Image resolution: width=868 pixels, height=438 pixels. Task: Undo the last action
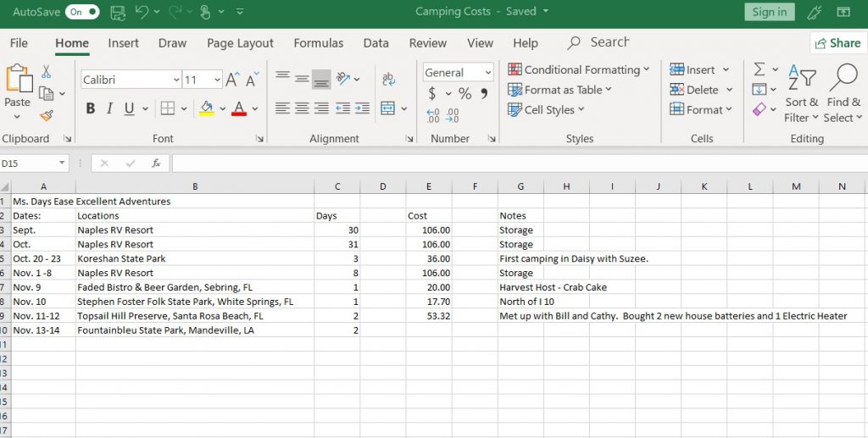[142, 12]
